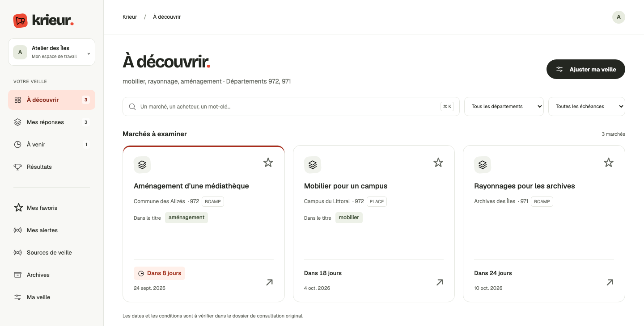
Task: Click the Dans 24 jours deadline text
Action: click(x=493, y=273)
